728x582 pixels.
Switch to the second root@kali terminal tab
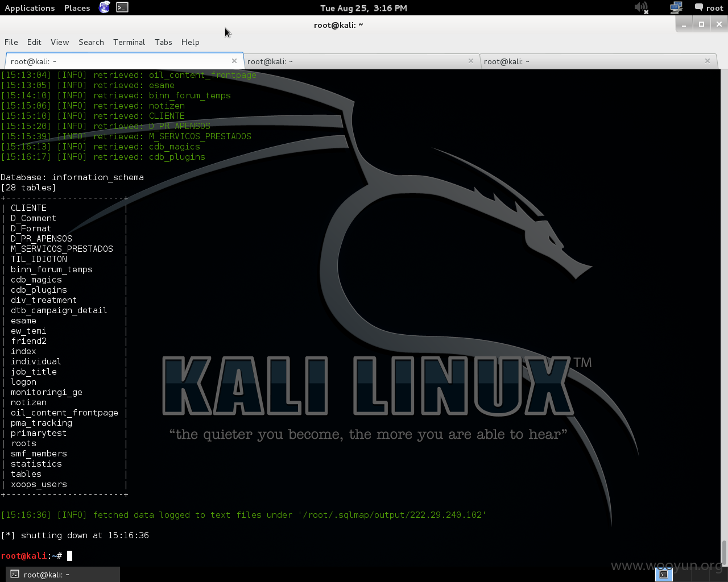click(361, 61)
